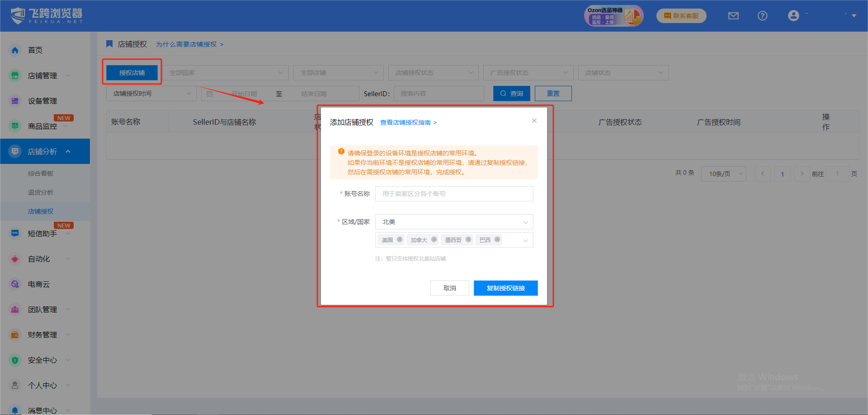The image size is (868, 415).
Task: Click the 复制授权链接 button
Action: 505,288
